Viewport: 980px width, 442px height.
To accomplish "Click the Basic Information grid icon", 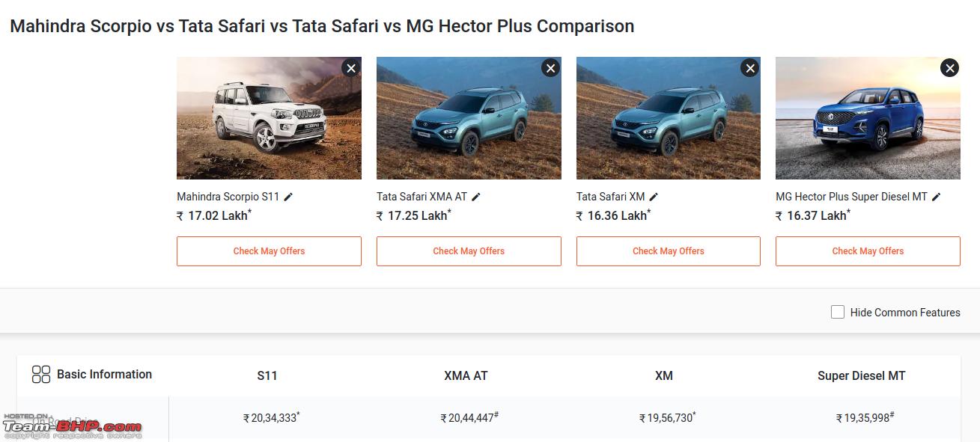I will [41, 375].
